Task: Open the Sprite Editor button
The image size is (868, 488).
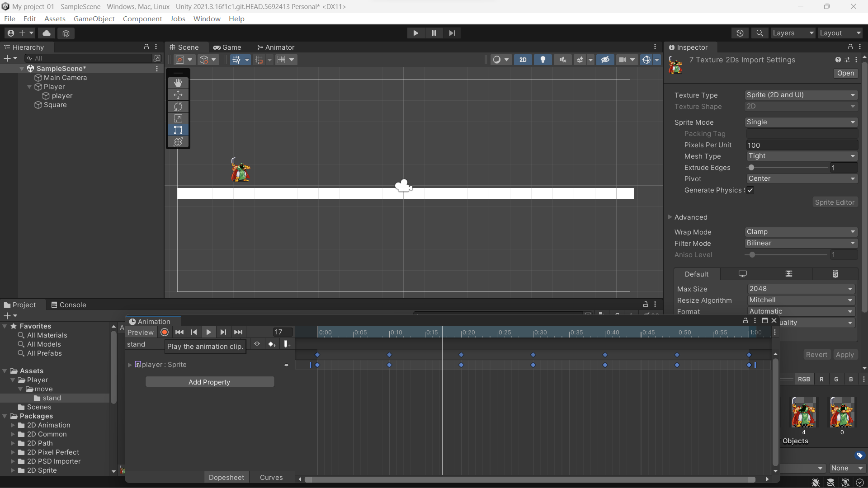Action: (x=834, y=202)
